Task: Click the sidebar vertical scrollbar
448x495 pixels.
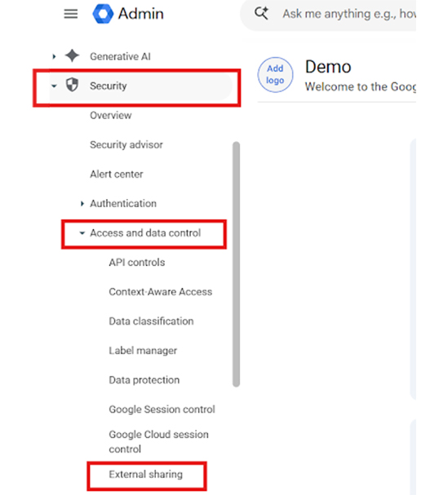Action: [x=237, y=264]
